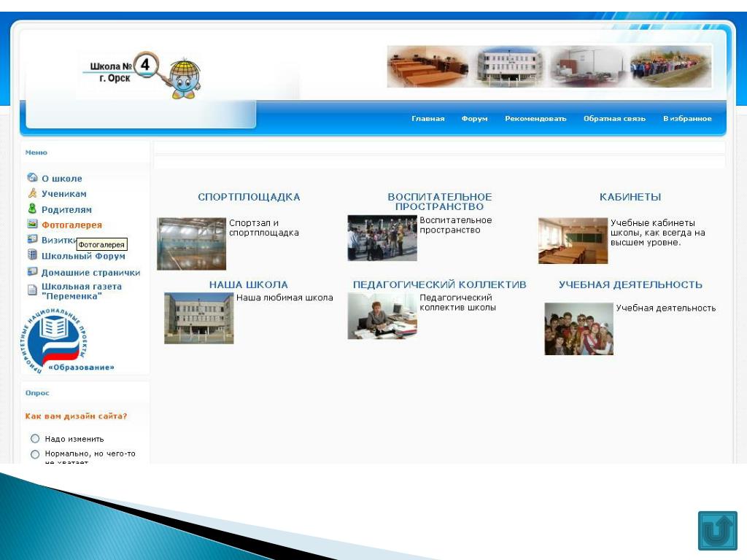Screen dimensions: 747x560
Task: Click the Наша любимая школа description text
Action: [285, 297]
